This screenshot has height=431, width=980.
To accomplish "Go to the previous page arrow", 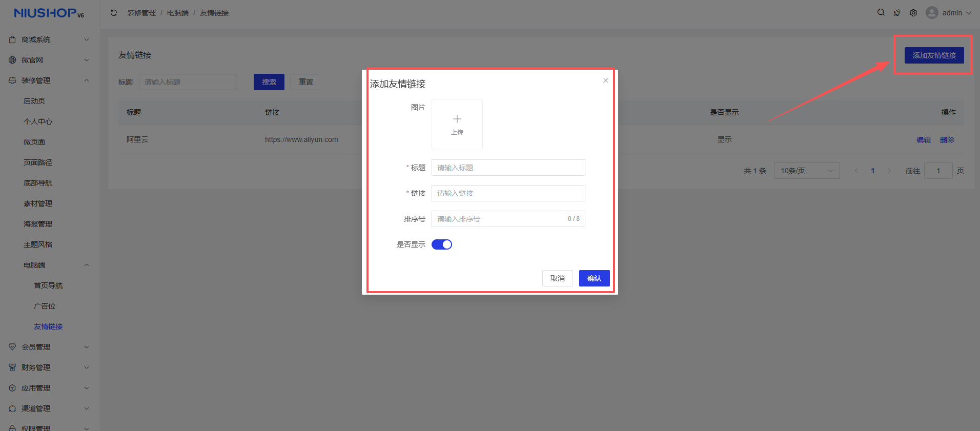I will point(856,171).
